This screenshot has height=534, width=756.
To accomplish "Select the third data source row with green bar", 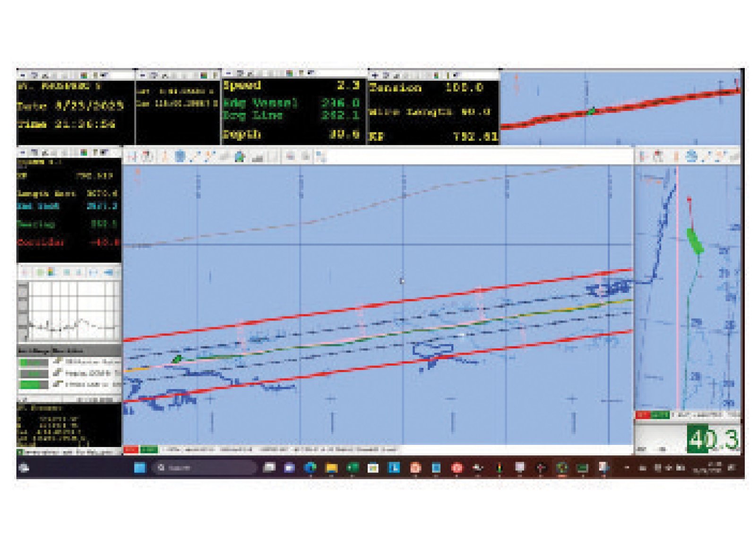I will coord(33,385).
